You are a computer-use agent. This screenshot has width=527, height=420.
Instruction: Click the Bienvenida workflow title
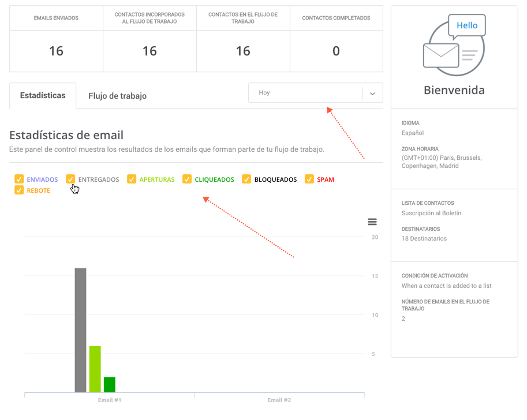tap(454, 90)
